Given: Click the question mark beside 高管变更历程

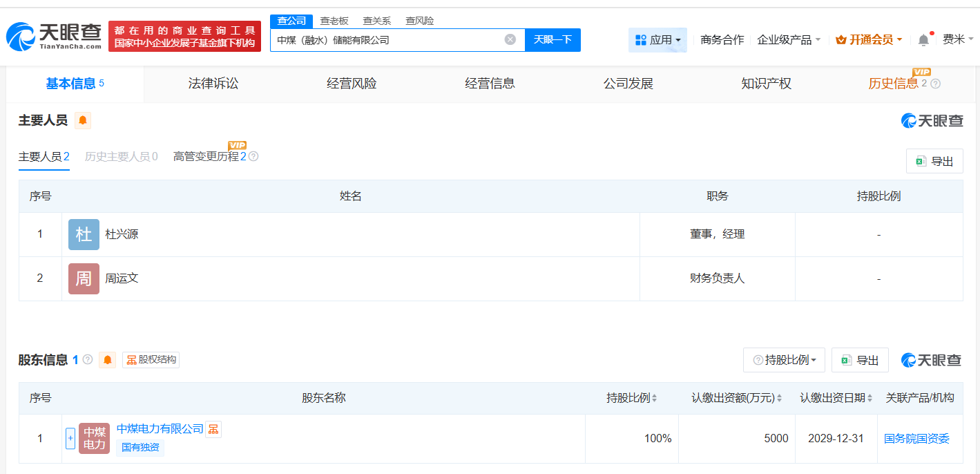Looking at the screenshot, I should [x=253, y=156].
